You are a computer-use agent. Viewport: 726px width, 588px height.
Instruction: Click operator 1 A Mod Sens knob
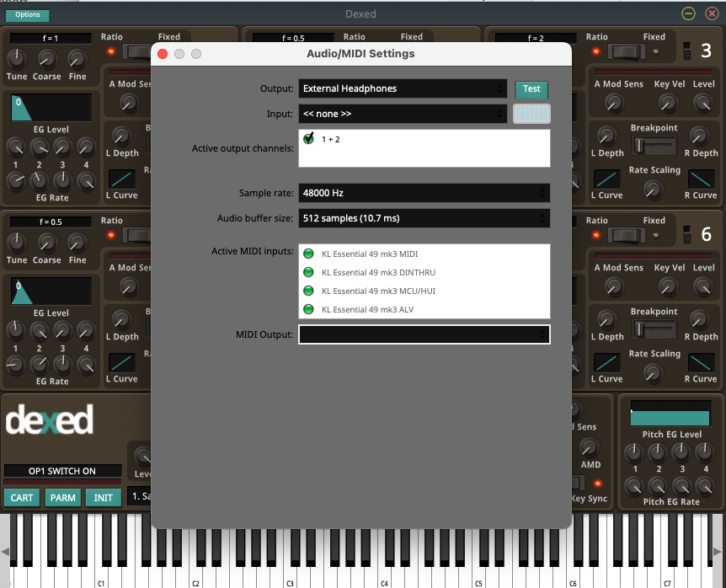tap(129, 103)
